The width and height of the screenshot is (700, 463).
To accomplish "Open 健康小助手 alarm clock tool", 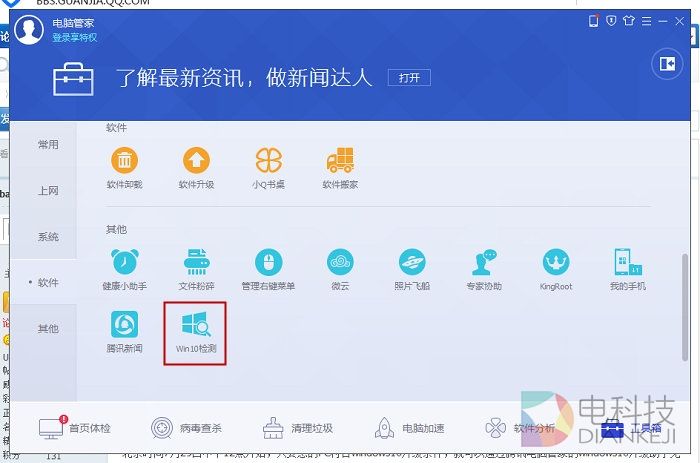I will (124, 270).
